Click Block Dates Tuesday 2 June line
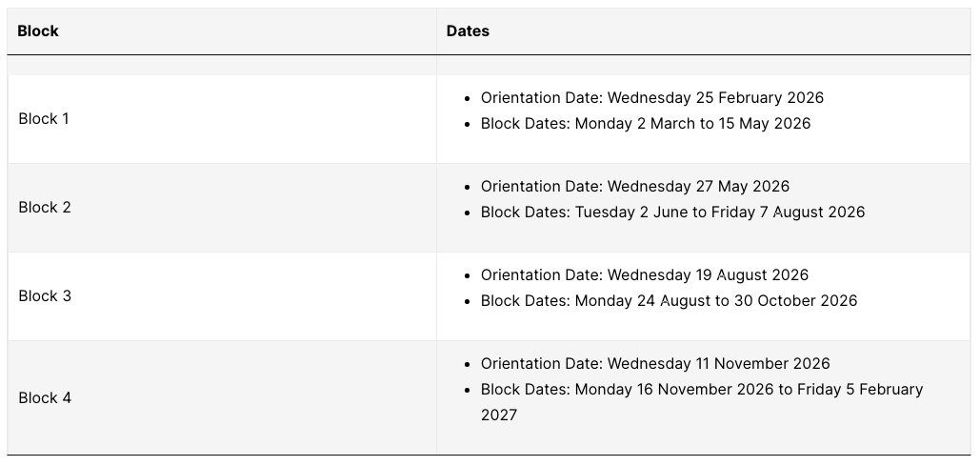980x466 pixels. (672, 213)
